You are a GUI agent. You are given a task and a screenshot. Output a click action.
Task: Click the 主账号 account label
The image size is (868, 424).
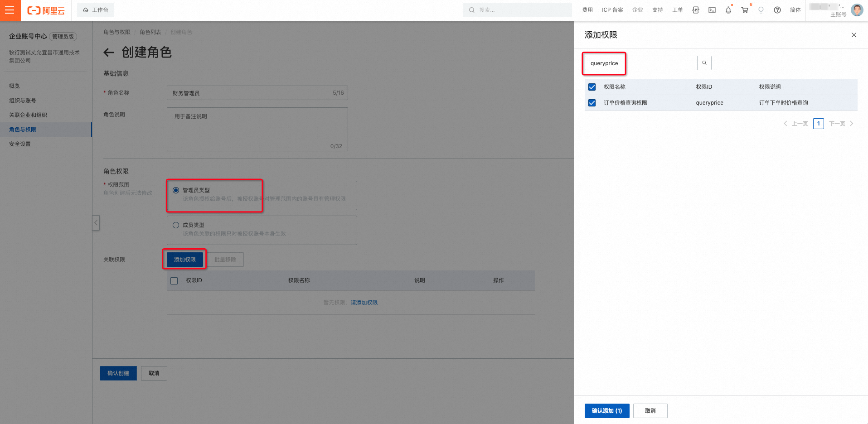[x=838, y=14]
